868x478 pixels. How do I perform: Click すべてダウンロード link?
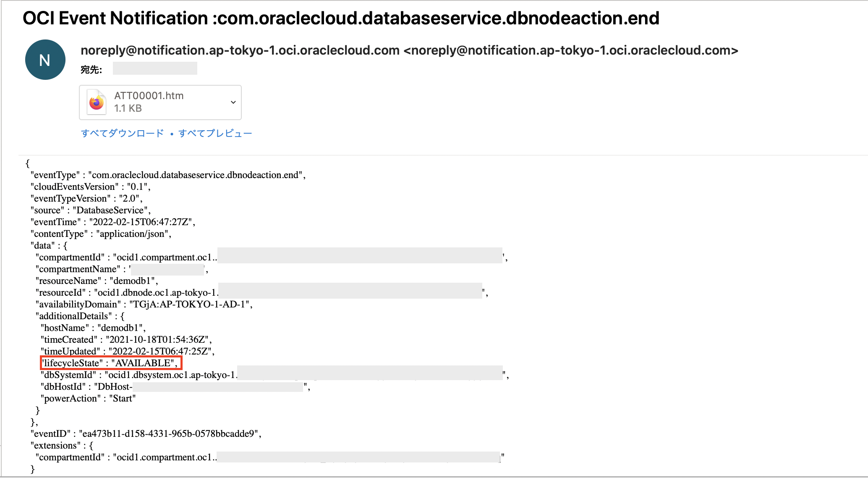tap(122, 133)
